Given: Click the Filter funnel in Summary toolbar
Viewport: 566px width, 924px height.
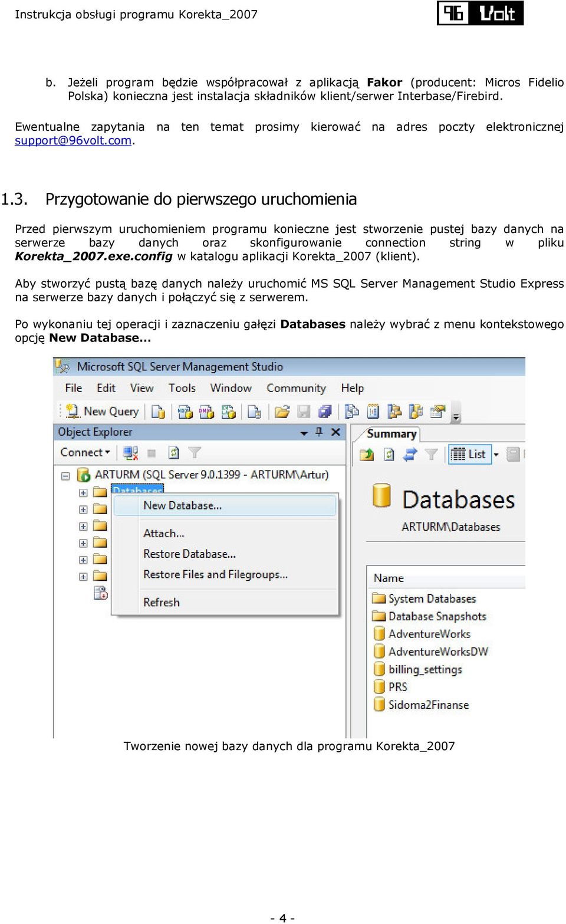Looking at the screenshot, I should tap(432, 454).
